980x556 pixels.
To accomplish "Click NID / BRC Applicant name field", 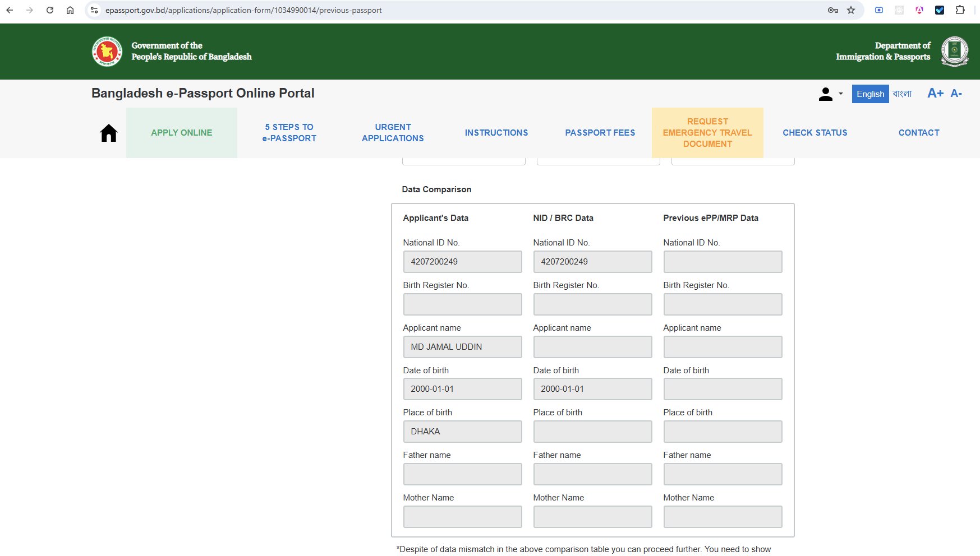I will click(x=592, y=347).
